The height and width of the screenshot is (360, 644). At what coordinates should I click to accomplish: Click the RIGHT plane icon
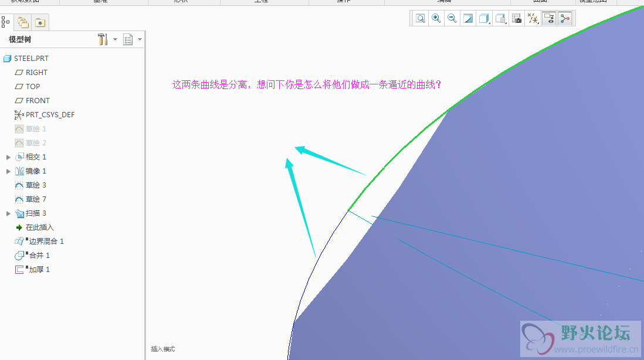pos(19,72)
